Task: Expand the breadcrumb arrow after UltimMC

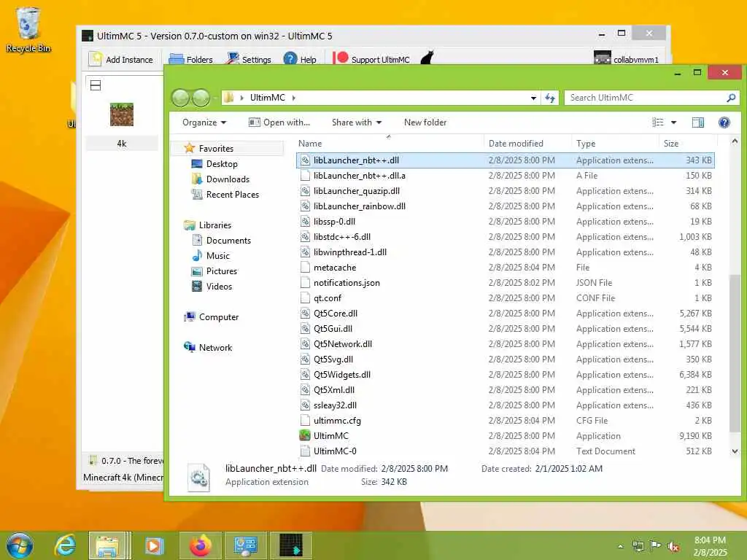Action: coord(293,98)
